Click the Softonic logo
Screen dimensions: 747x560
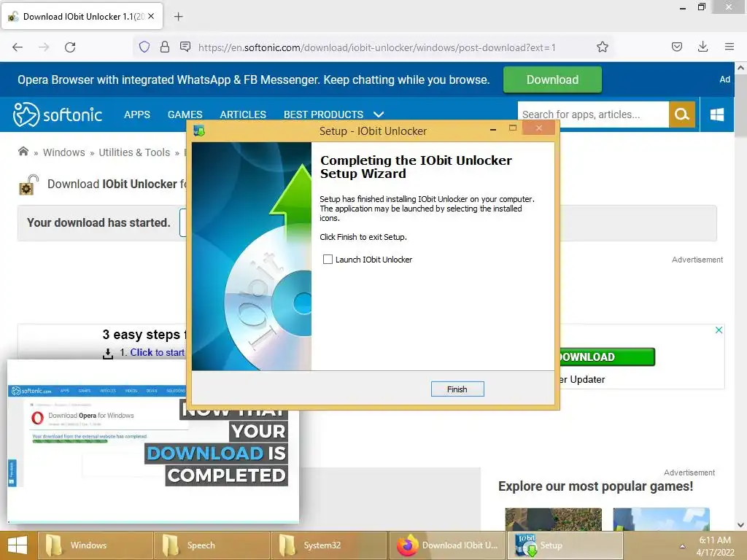(58, 114)
